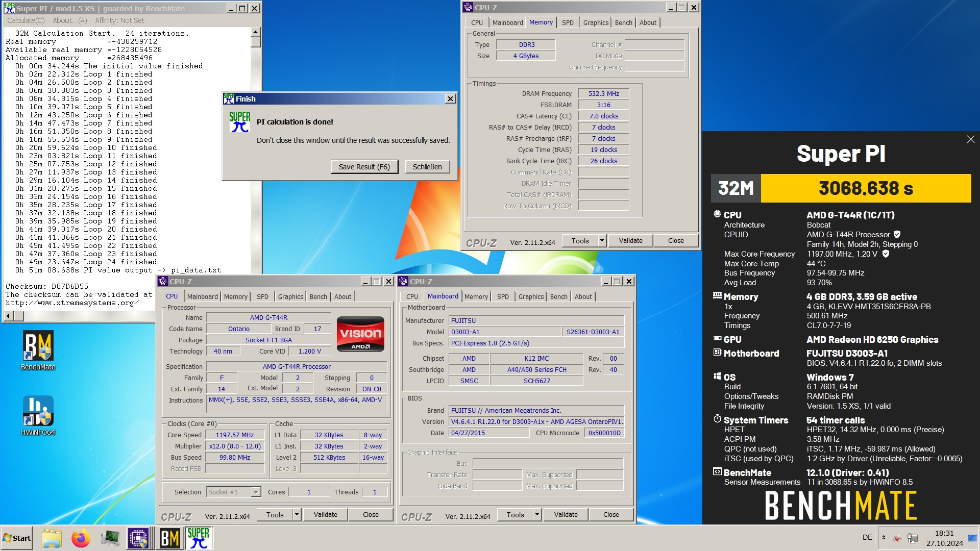Screen dimensions: 980x551
Task: Click Super PI horizontal scroll-left arrow
Action: [x=8, y=316]
